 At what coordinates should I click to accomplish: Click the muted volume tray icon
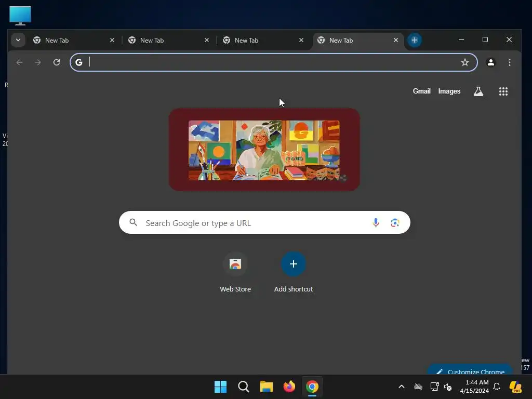click(x=448, y=387)
